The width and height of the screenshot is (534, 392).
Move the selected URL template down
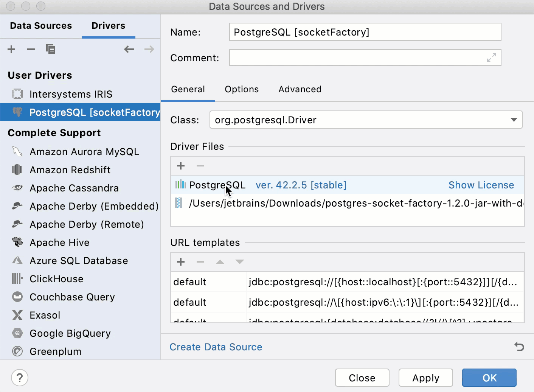pos(240,262)
